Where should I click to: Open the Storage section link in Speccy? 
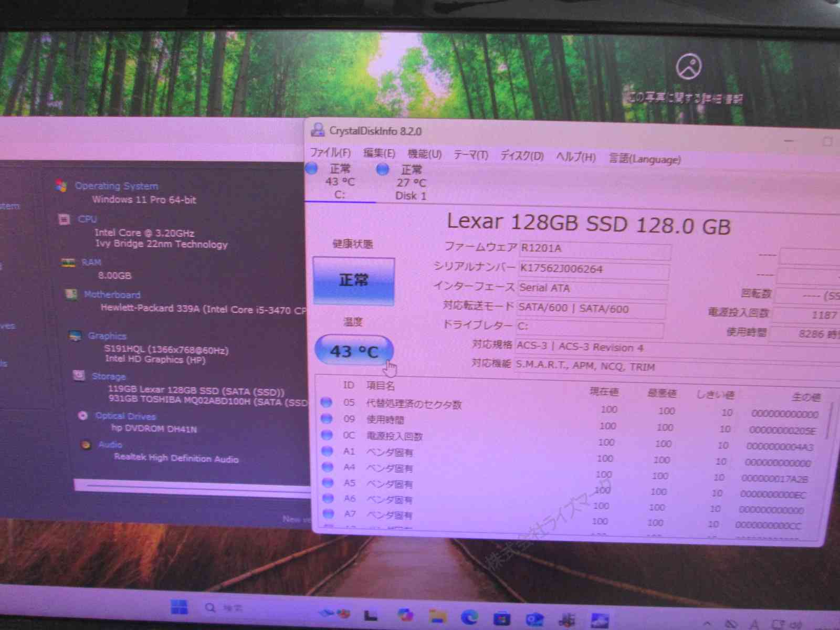109,376
